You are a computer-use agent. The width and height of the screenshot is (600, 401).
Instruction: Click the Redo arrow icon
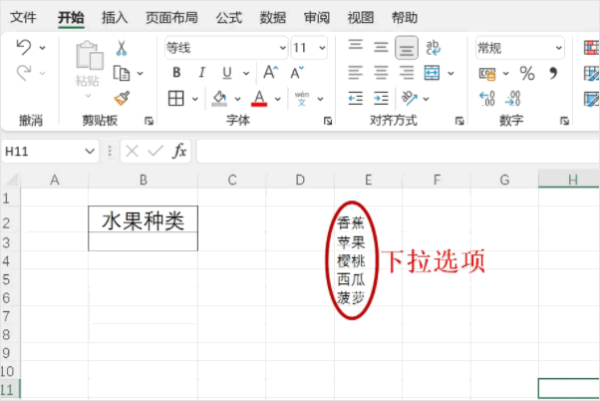pos(24,73)
